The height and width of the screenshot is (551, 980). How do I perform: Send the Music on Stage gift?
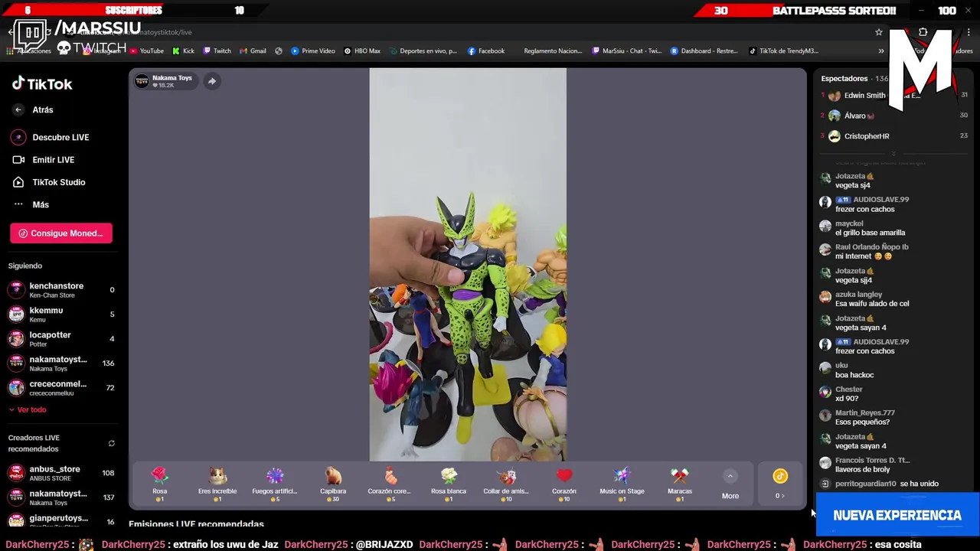pos(622,484)
